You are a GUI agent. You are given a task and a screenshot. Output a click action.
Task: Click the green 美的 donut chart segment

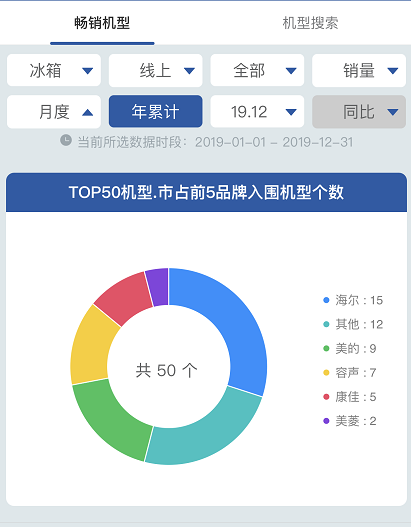point(108,420)
